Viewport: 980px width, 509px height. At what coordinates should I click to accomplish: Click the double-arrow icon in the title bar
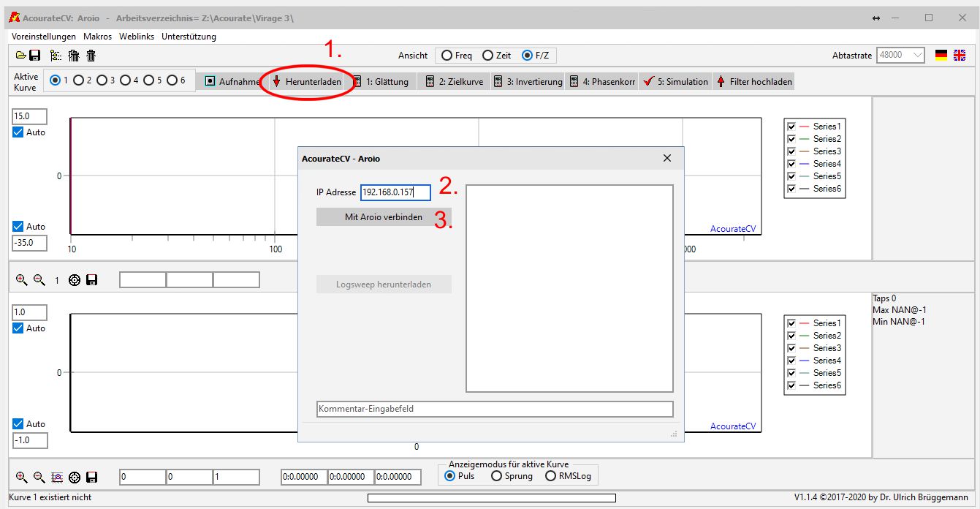(876, 18)
